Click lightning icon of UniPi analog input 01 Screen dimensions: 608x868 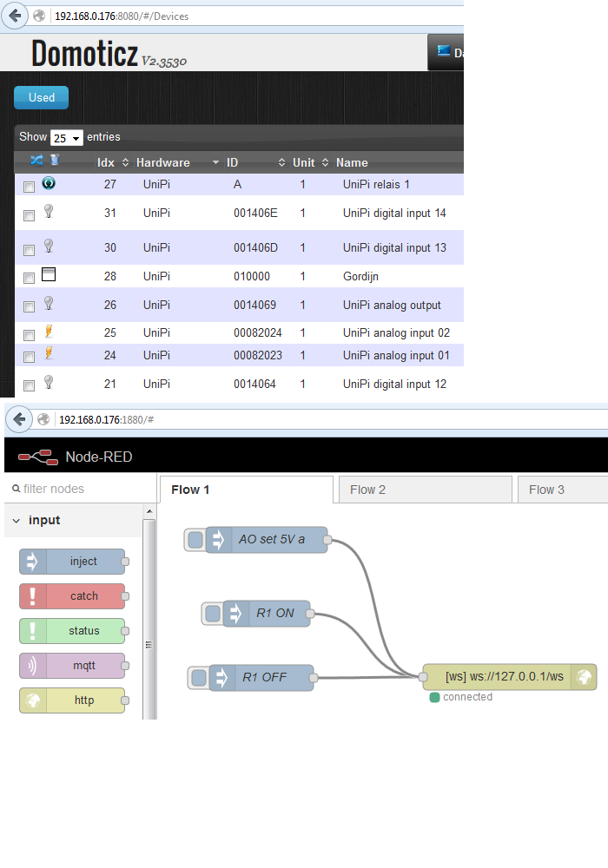[x=49, y=353]
